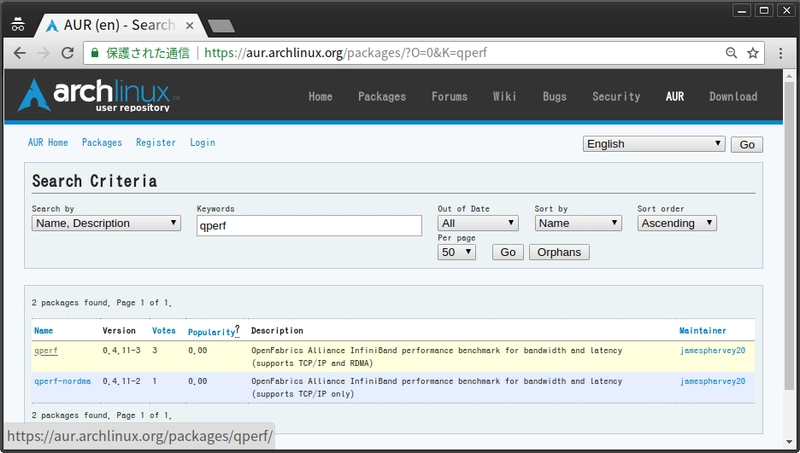Open Wiki in the top navigation
The height and width of the screenshot is (453, 800).
pyautogui.click(x=505, y=96)
